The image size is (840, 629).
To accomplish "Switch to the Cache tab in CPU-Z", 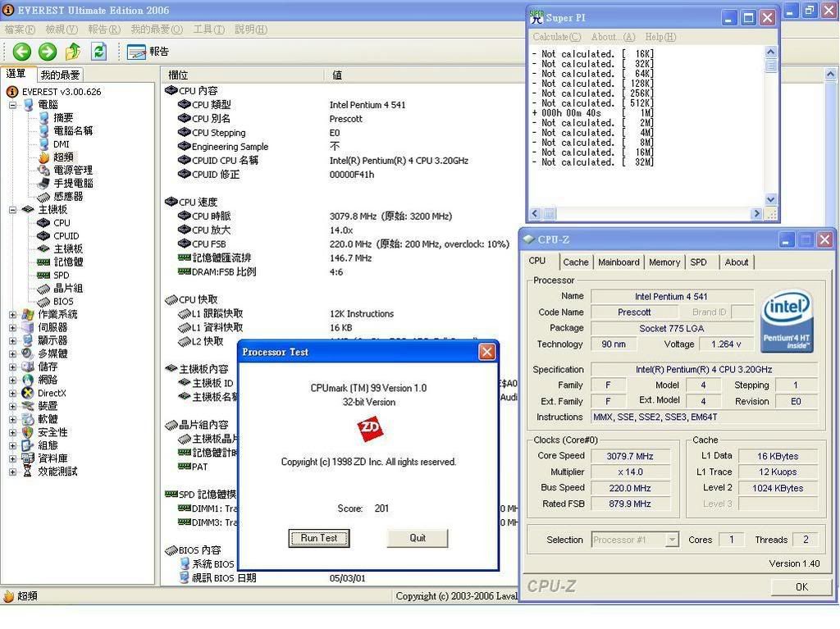I will (576, 262).
